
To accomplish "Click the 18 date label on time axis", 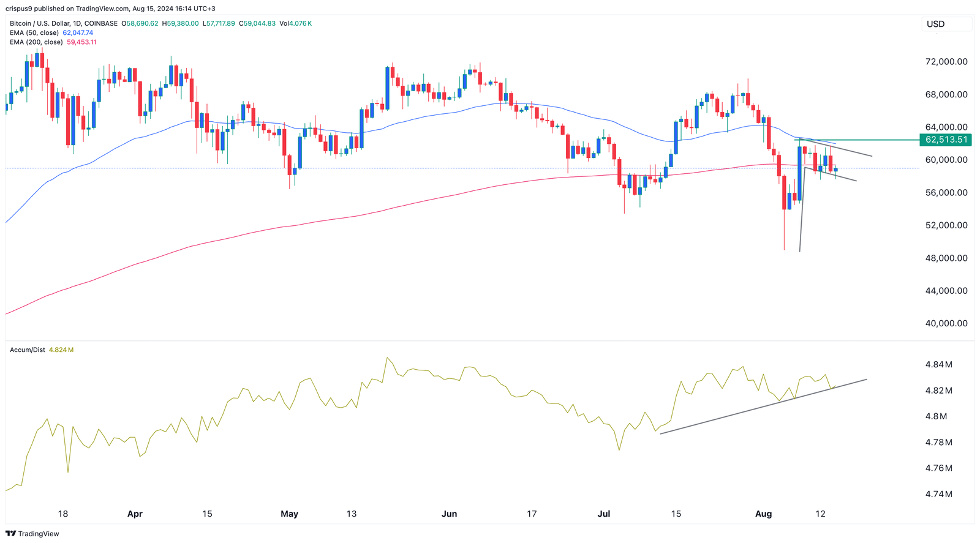I will (x=62, y=514).
